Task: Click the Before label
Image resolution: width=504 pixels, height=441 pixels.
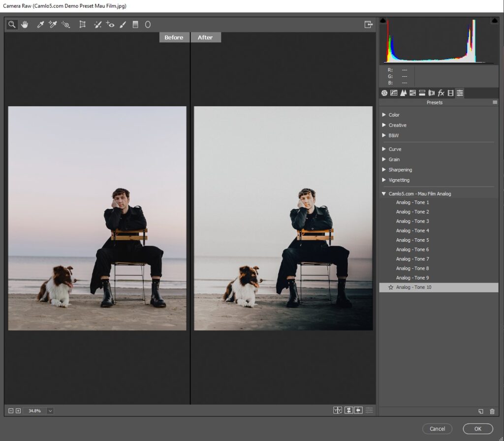Action: click(x=174, y=37)
